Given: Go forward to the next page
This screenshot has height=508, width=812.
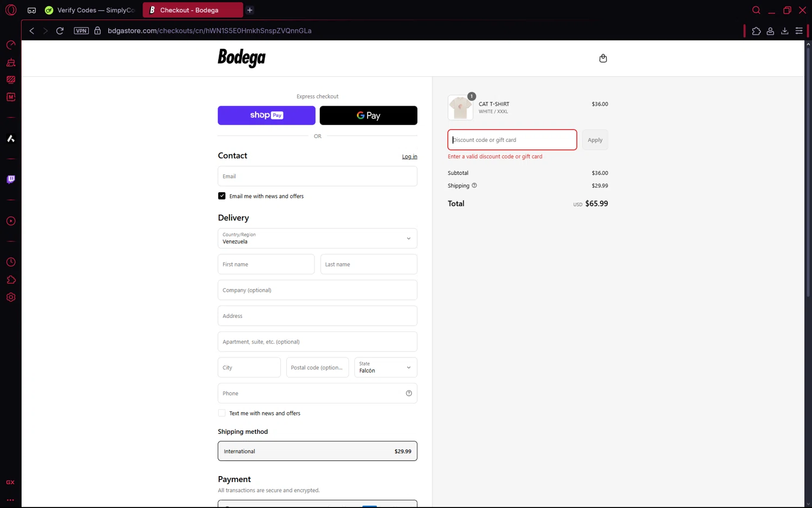Looking at the screenshot, I should [x=45, y=31].
